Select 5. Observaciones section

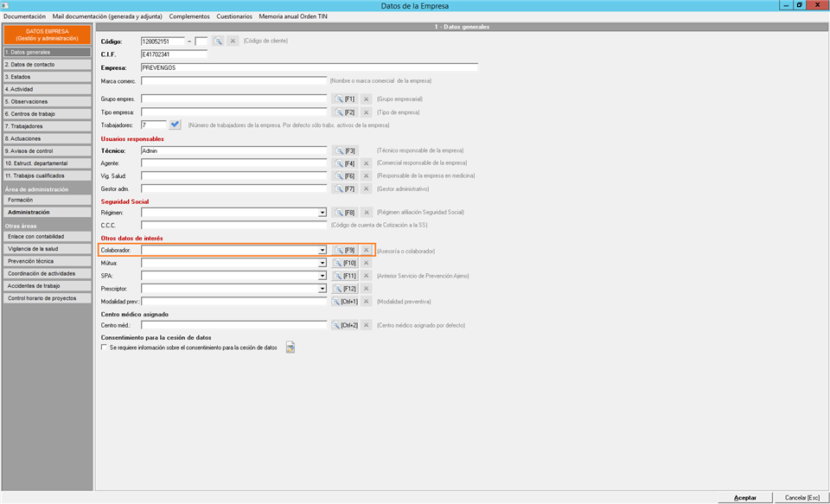click(47, 102)
